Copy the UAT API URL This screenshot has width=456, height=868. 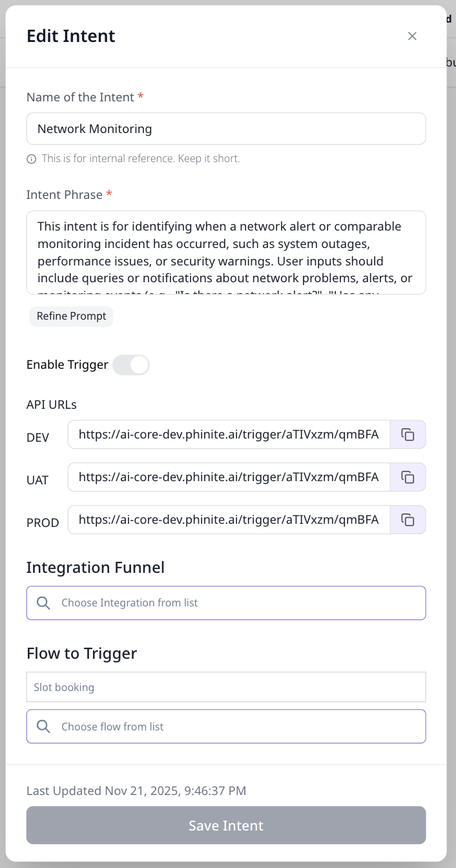(x=408, y=477)
